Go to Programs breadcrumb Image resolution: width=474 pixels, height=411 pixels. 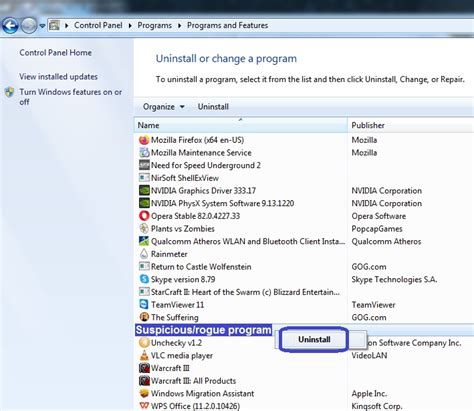[x=154, y=25]
